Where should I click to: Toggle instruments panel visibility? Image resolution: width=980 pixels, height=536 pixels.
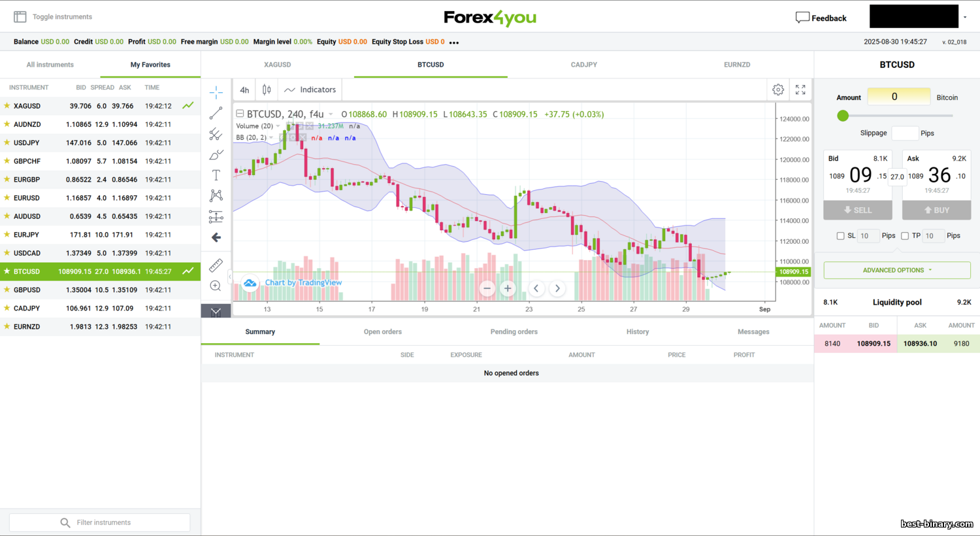(20, 17)
